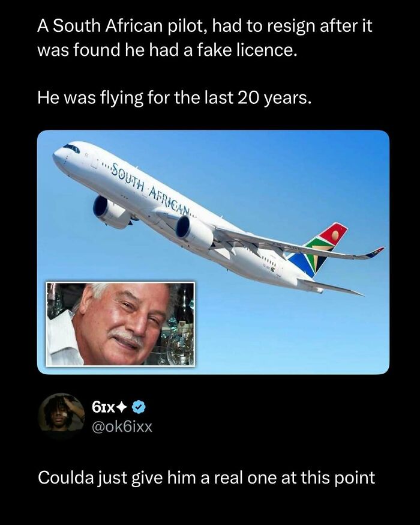The width and height of the screenshot is (420, 525).
Task: Click the small flag near the rear fuselage
Action: tap(272, 272)
